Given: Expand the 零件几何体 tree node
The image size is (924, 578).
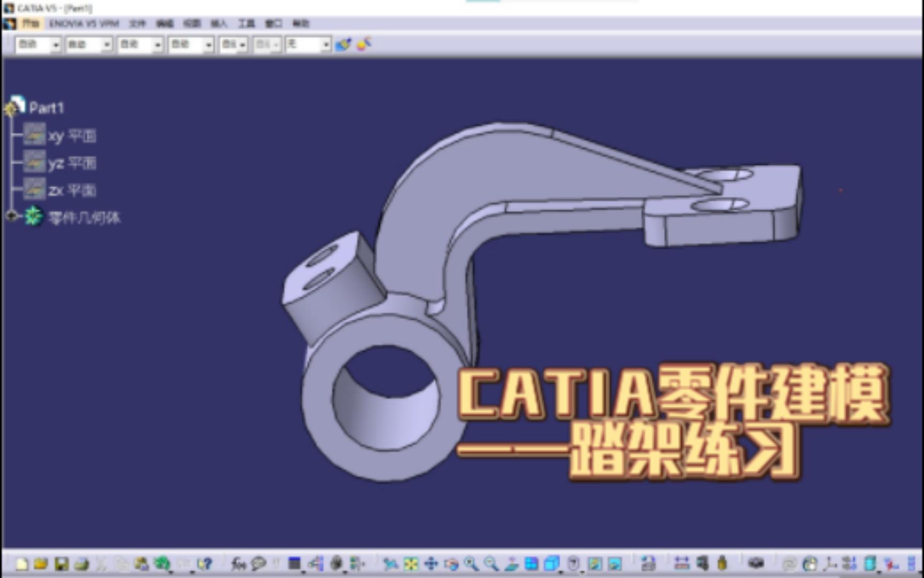Looking at the screenshot, I should click(11, 216).
